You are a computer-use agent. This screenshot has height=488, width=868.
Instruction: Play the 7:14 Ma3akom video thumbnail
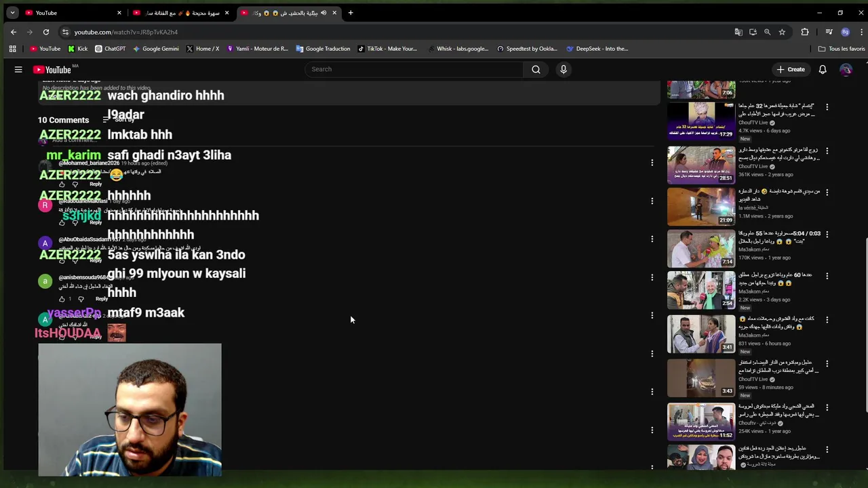(x=701, y=248)
